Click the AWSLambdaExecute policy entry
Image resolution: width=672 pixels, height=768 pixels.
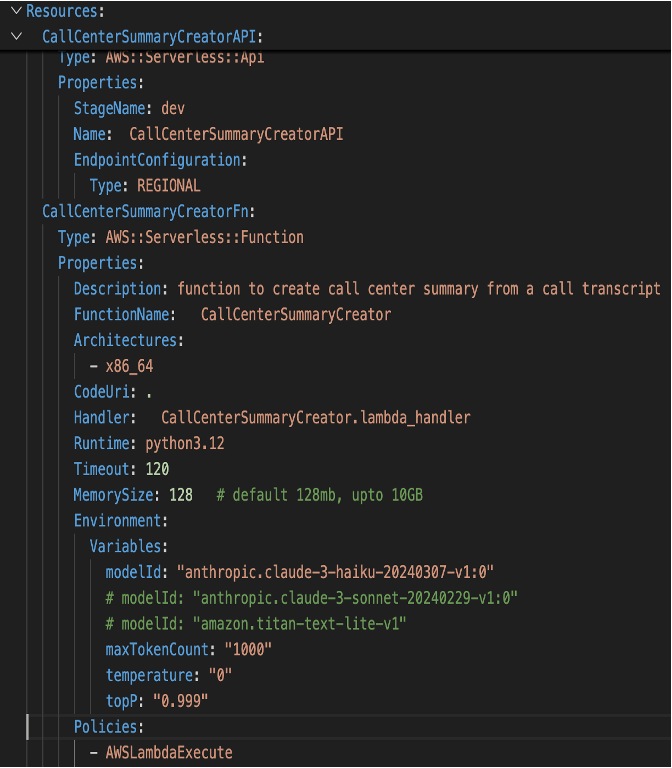168,752
